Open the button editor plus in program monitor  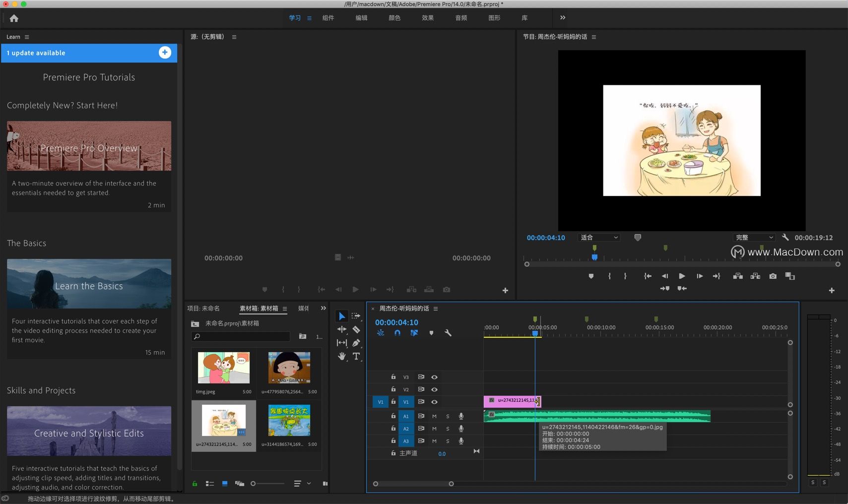click(832, 291)
